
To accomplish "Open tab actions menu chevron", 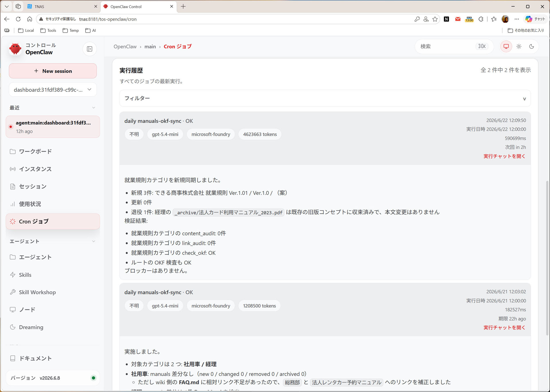I will (x=7, y=6).
